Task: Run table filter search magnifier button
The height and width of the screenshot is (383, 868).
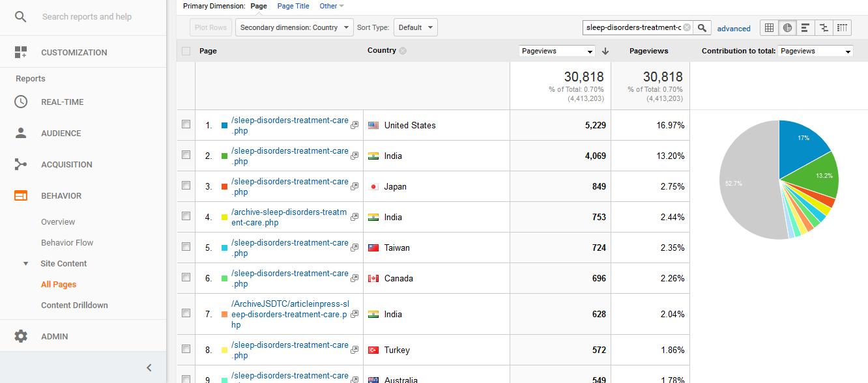Action: coord(702,27)
